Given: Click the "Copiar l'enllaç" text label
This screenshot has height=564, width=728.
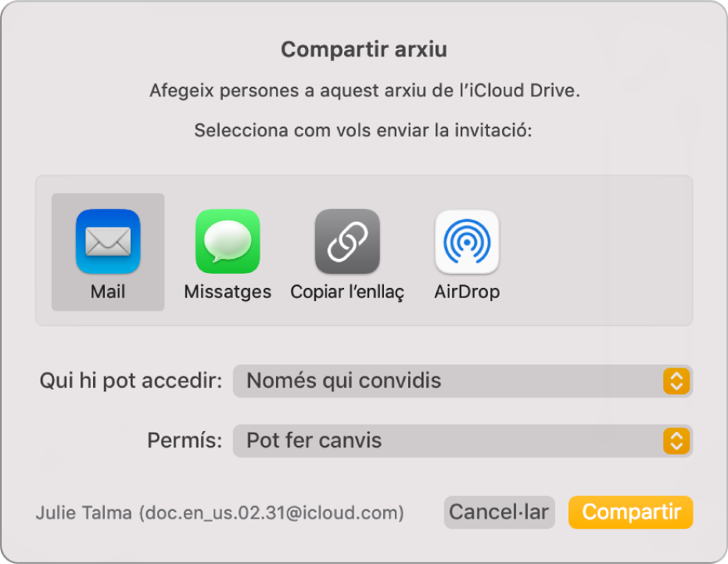Looking at the screenshot, I should pos(347,293).
